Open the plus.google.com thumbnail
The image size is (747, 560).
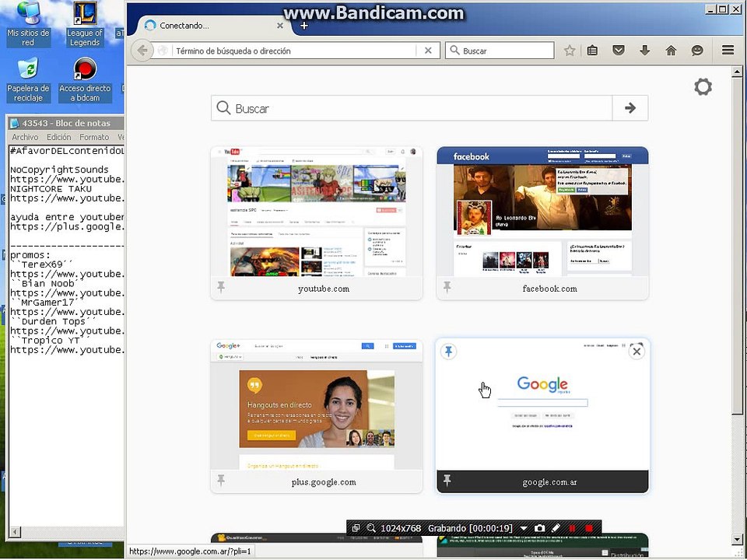317,404
